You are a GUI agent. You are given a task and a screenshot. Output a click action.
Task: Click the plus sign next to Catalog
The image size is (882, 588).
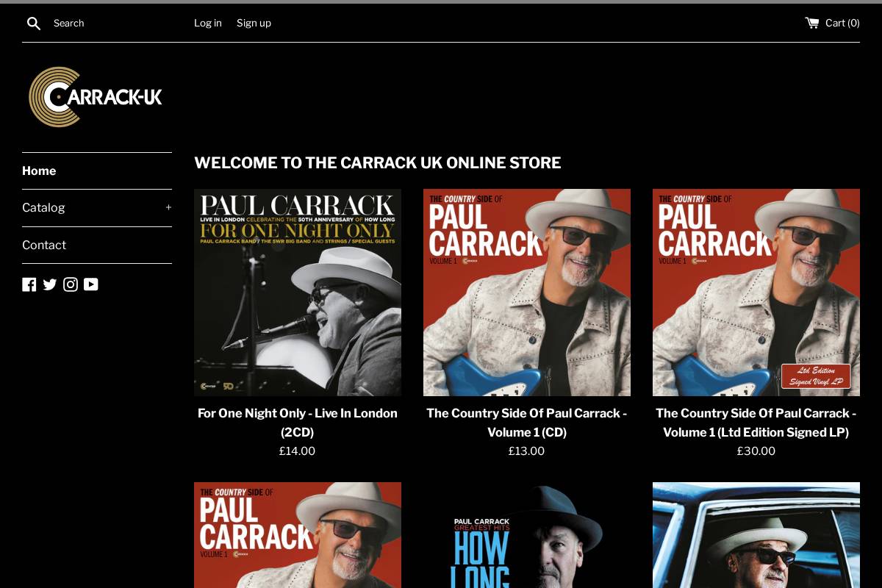(168, 207)
